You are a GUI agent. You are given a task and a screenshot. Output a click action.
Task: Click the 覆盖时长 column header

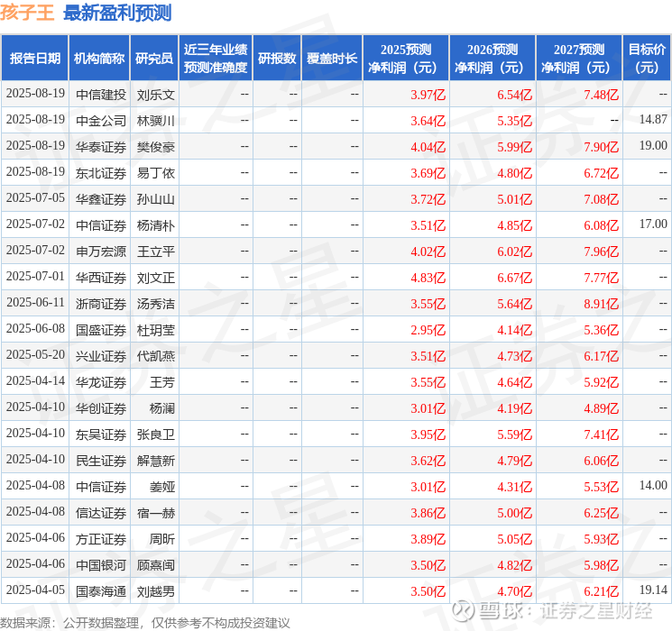332,59
